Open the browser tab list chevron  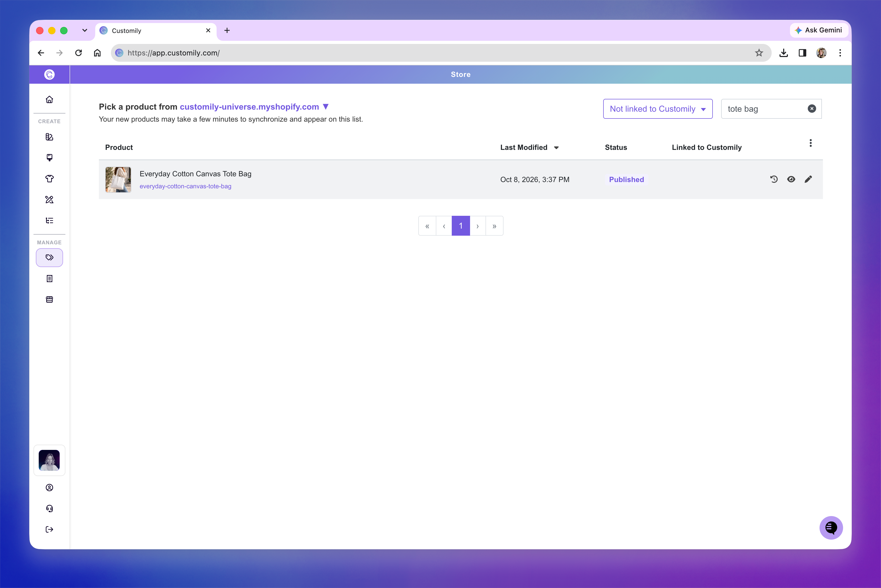coord(84,30)
